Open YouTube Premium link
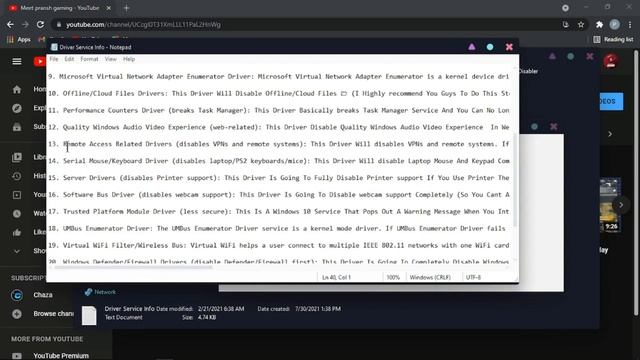The height and width of the screenshot is (360, 640). coord(61,356)
